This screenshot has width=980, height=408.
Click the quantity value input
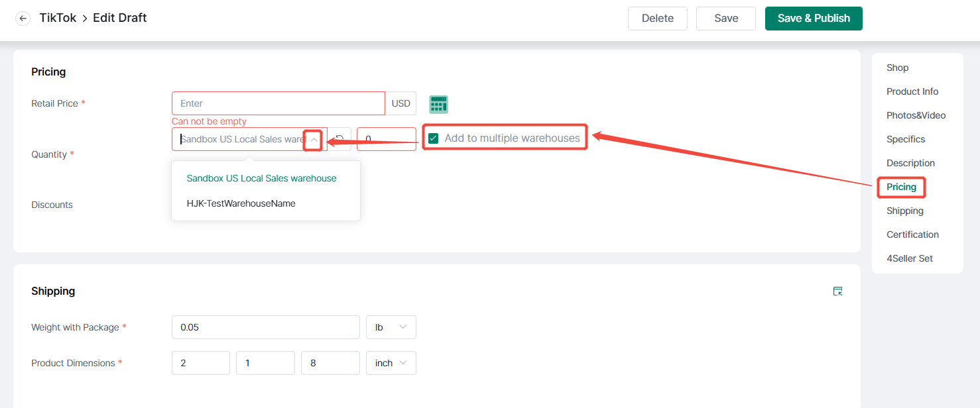click(387, 139)
